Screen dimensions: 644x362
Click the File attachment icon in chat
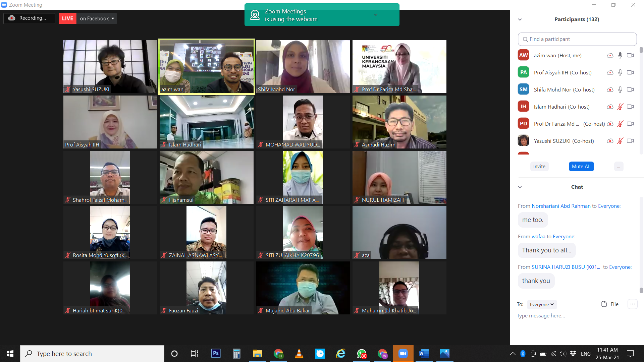604,304
